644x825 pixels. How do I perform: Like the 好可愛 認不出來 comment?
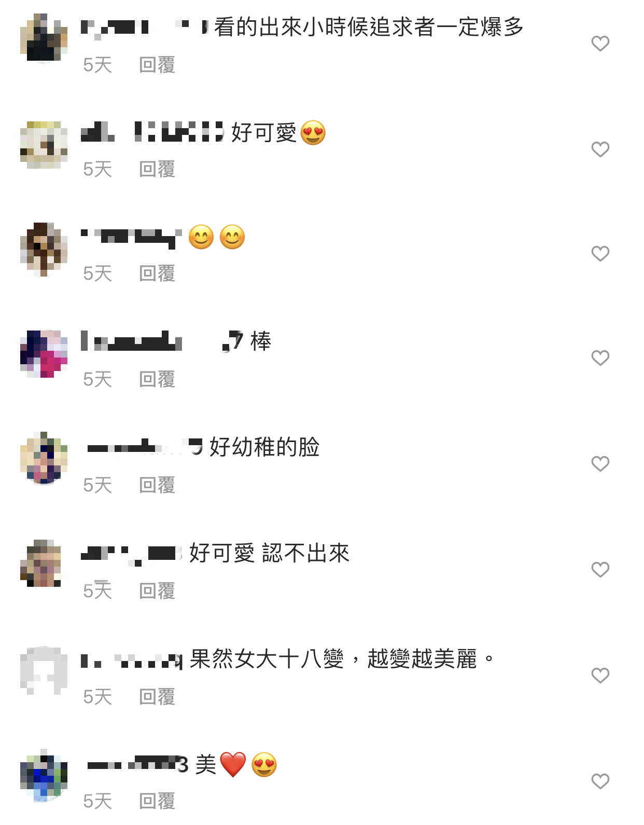click(600, 570)
